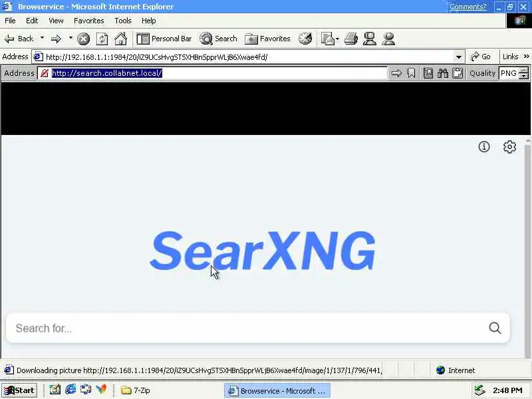
Task: Switch to the 7-Zip taskbar button
Action: pos(136,390)
